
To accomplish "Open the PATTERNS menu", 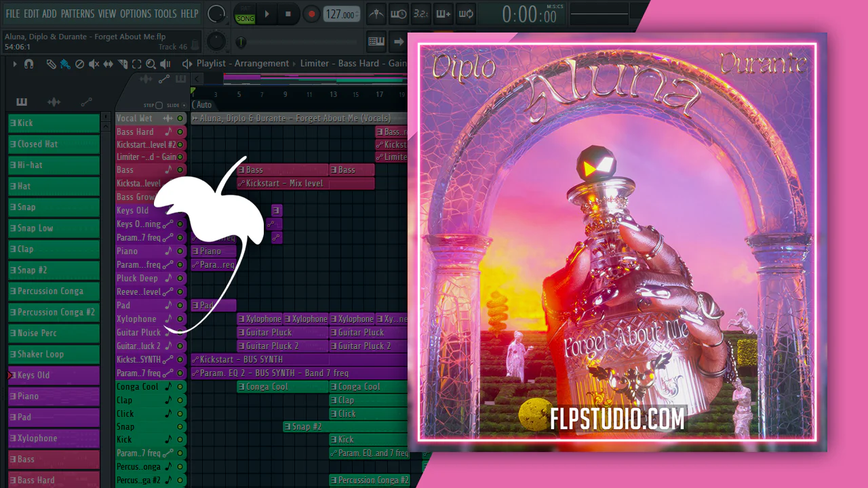I will 77,14.
